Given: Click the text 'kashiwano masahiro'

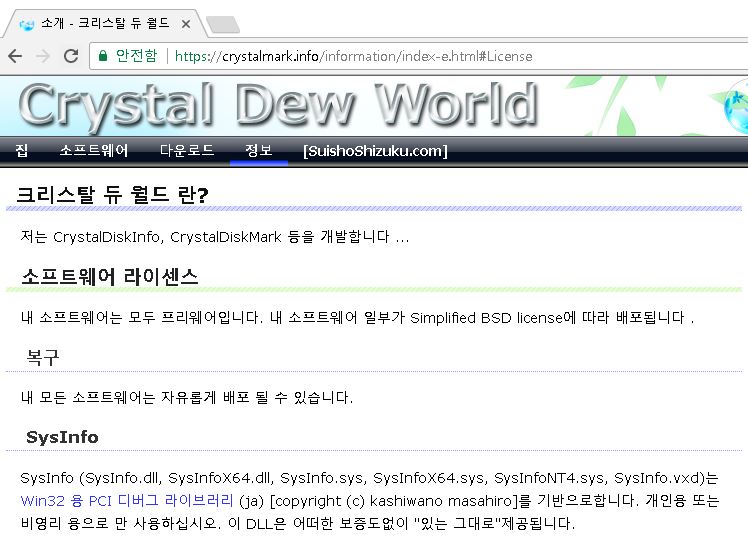Looking at the screenshot, I should pos(441,501).
